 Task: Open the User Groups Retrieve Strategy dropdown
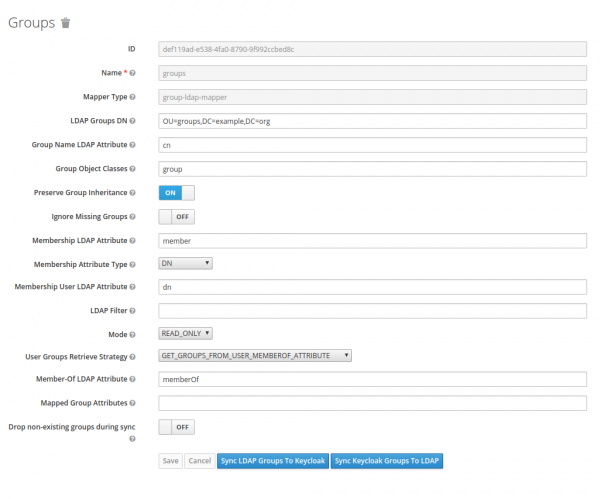pyautogui.click(x=255, y=355)
